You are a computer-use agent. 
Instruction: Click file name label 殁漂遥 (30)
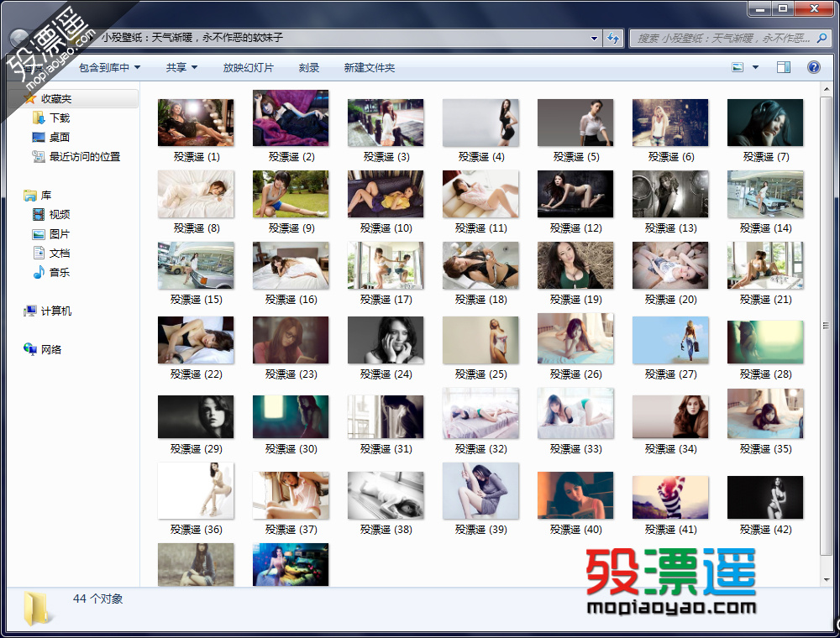click(x=291, y=448)
